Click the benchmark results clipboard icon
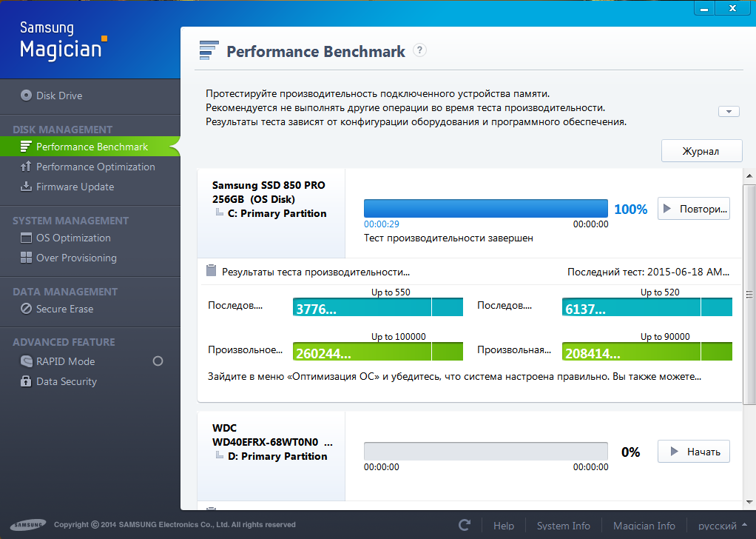 coord(211,270)
